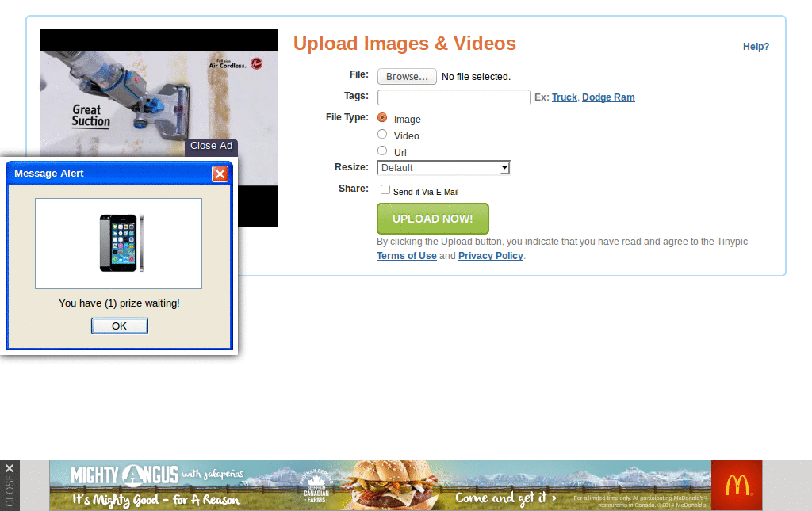Click UPLOAD NOW
Screen dimensions: 812x511
click(432, 219)
